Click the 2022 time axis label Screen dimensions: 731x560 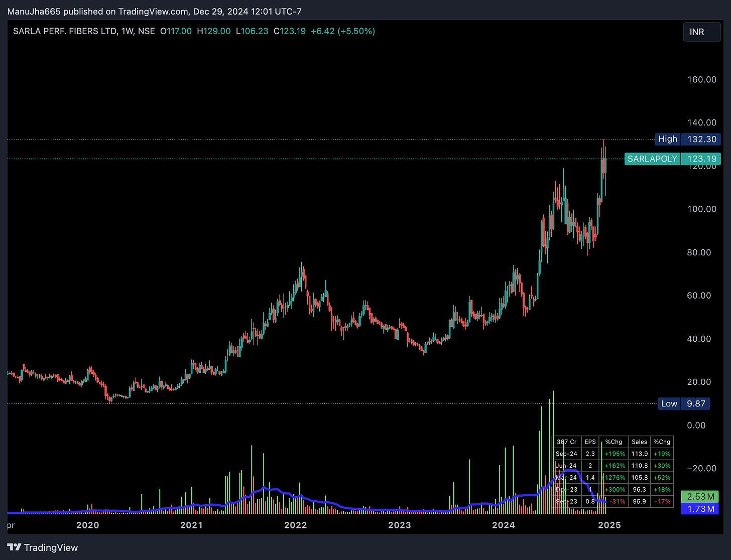pos(295,525)
